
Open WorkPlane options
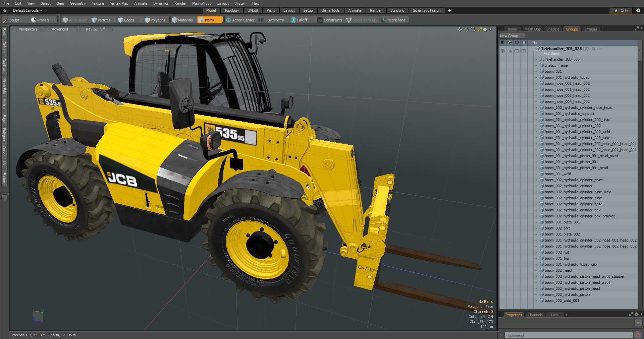pyautogui.click(x=394, y=20)
